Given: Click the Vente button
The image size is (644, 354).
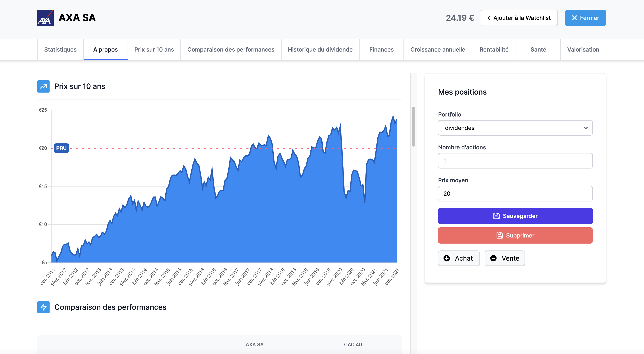Looking at the screenshot, I should 504,258.
